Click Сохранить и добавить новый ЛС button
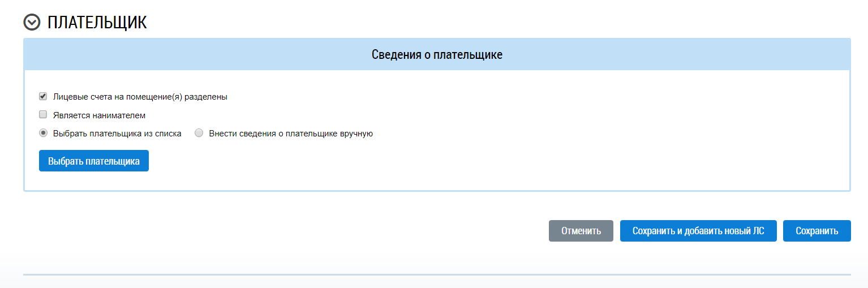This screenshot has height=288, width=868. click(698, 231)
